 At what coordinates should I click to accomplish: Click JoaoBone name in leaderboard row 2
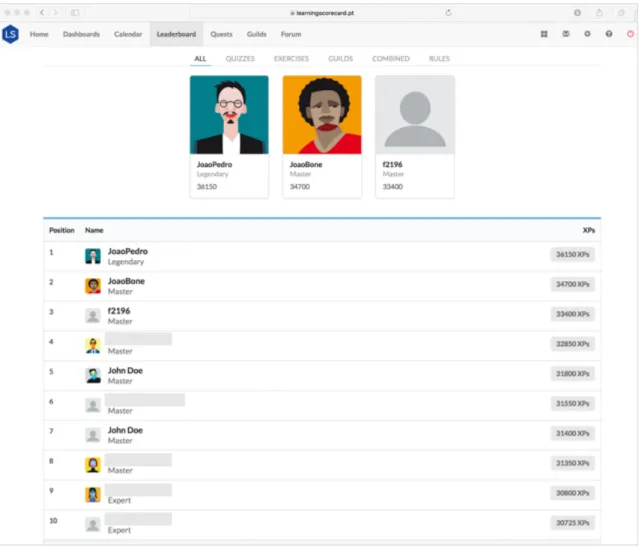126,281
